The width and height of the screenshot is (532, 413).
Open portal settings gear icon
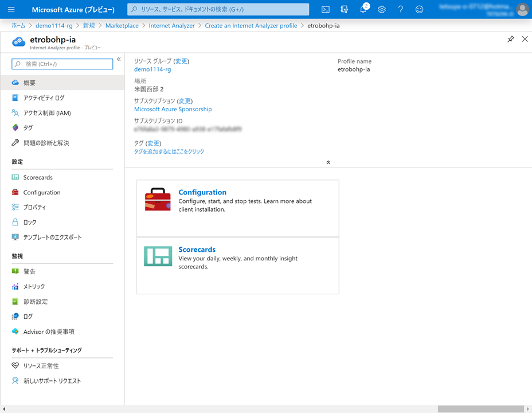click(382, 9)
